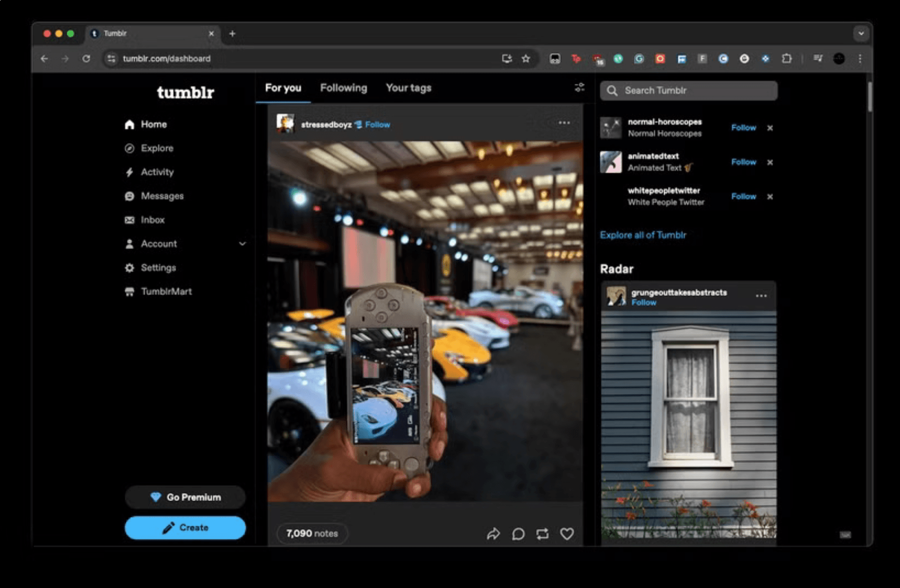Expand the tab search dropdown
Screen dimensions: 900x588
pyautogui.click(x=861, y=34)
